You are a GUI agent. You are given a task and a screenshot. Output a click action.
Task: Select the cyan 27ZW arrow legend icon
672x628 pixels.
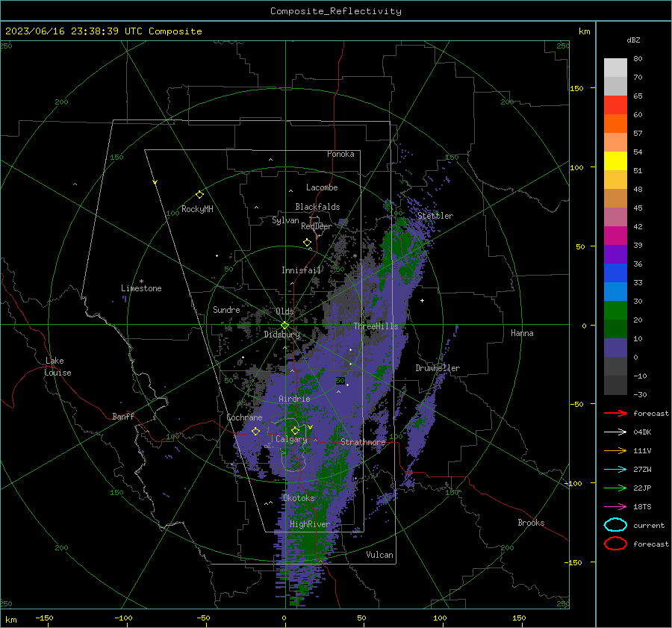615,470
